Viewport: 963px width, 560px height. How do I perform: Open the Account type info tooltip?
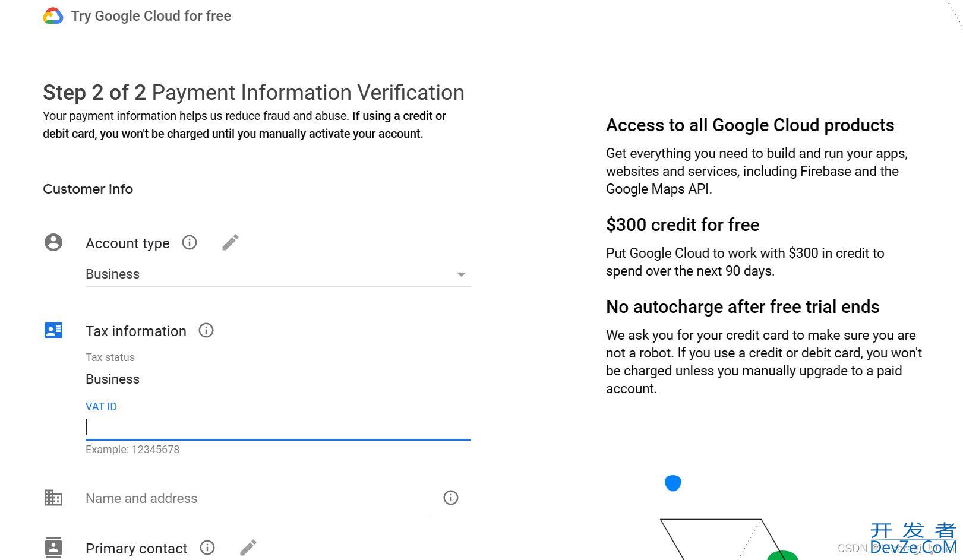click(x=190, y=242)
